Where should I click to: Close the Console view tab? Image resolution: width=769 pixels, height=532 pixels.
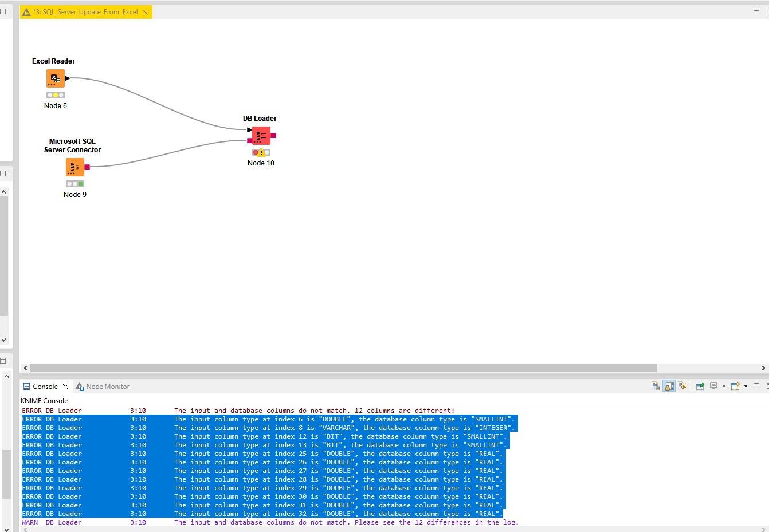point(65,387)
